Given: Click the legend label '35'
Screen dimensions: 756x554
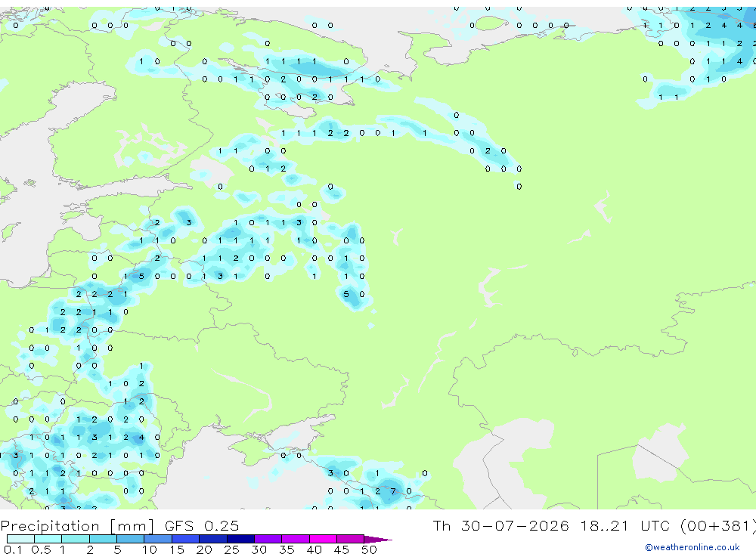Looking at the screenshot, I should click(x=287, y=549).
